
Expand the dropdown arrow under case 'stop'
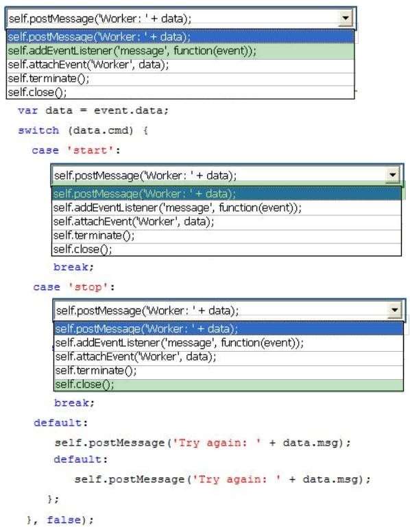(x=395, y=310)
